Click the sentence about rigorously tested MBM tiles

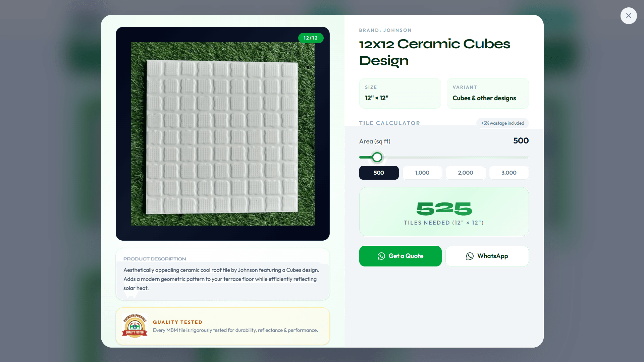[x=235, y=330]
